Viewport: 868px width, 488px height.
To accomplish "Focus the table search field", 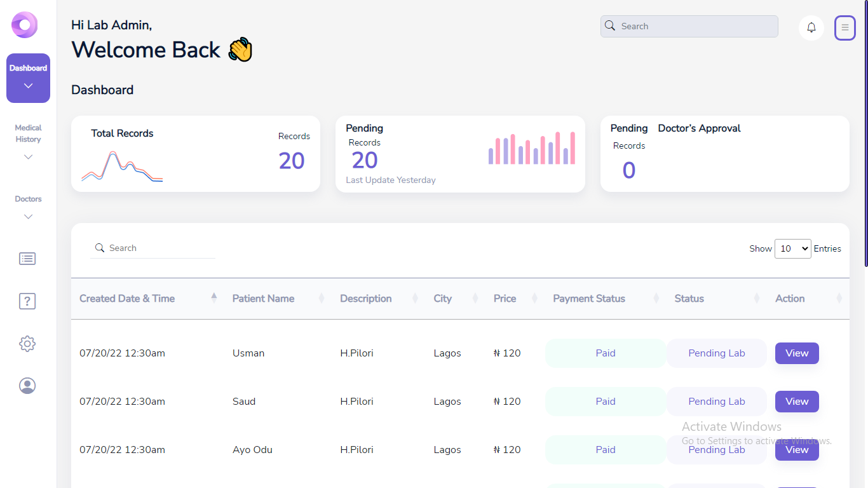I will pyautogui.click(x=153, y=248).
